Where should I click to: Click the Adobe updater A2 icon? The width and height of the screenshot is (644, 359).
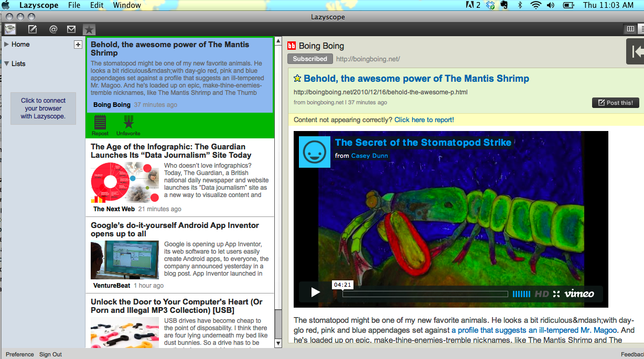coord(473,5)
